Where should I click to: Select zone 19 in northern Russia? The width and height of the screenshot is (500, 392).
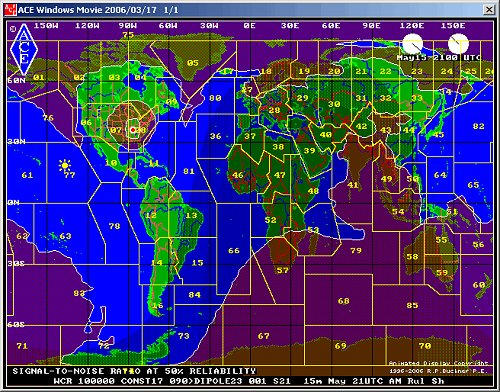point(304,71)
